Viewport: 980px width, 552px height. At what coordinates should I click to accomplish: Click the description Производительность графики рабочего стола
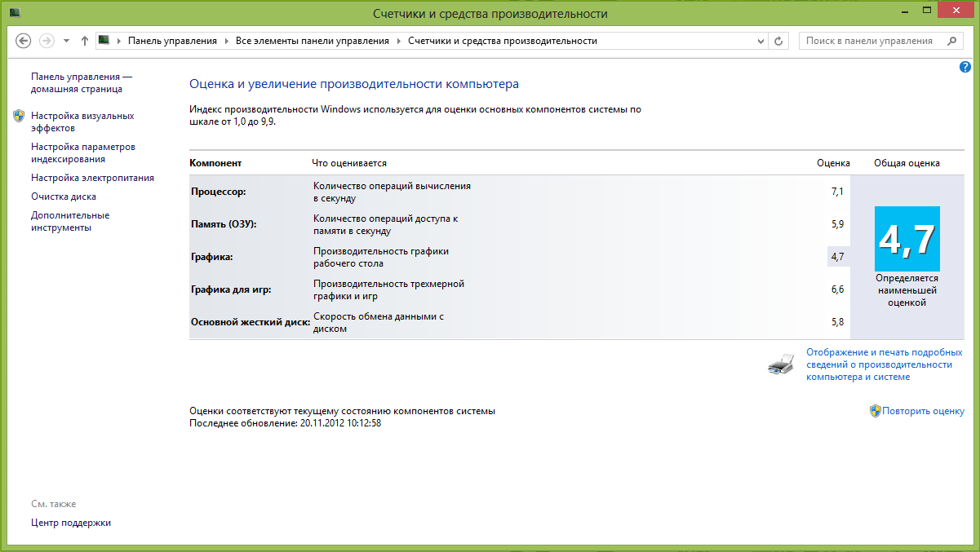click(381, 257)
